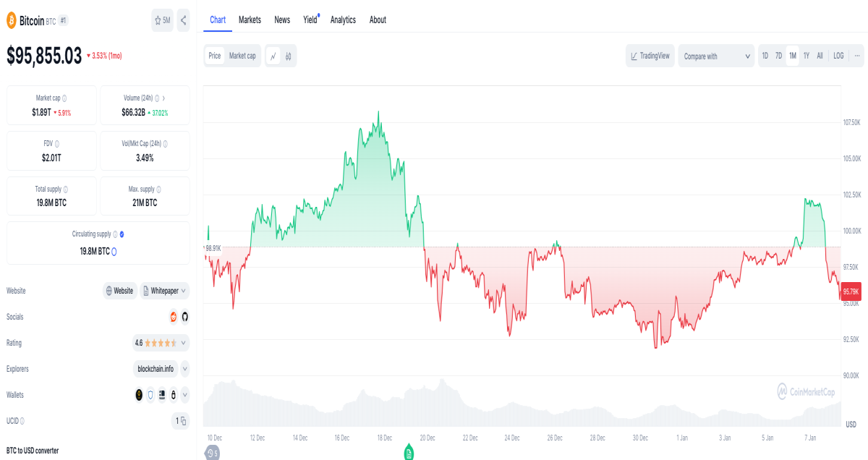Image resolution: width=868 pixels, height=460 pixels.
Task: Select the line chart view icon
Action: (x=273, y=56)
